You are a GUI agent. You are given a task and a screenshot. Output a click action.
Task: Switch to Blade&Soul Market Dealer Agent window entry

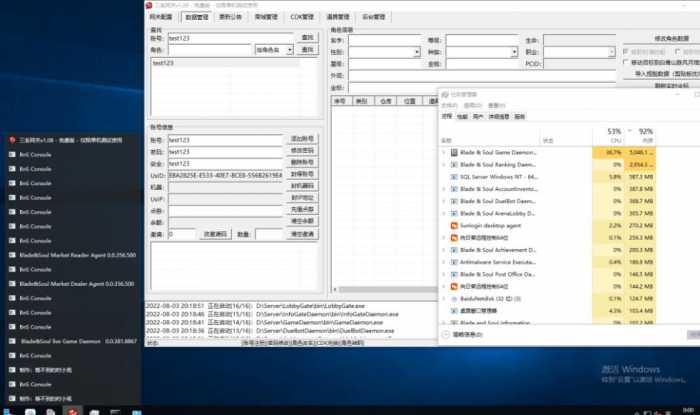[x=72, y=284]
